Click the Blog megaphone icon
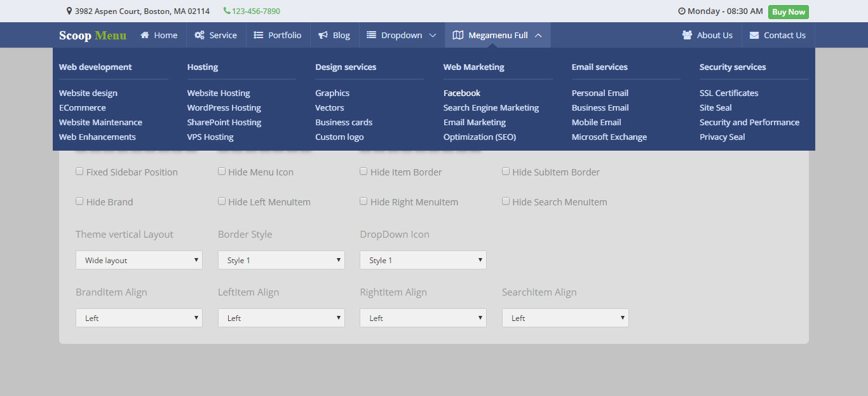The height and width of the screenshot is (396, 868). pos(323,35)
